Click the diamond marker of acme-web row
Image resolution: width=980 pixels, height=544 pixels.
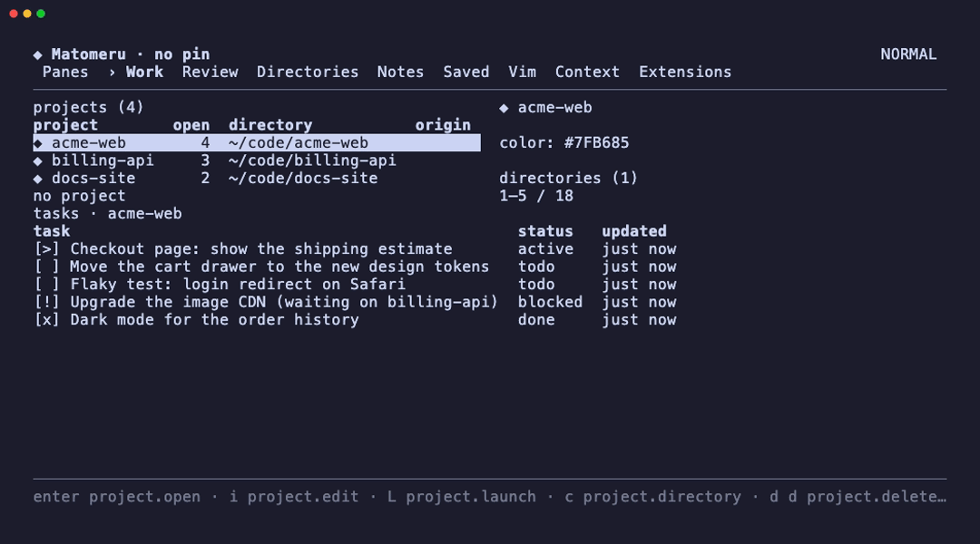[37, 143]
